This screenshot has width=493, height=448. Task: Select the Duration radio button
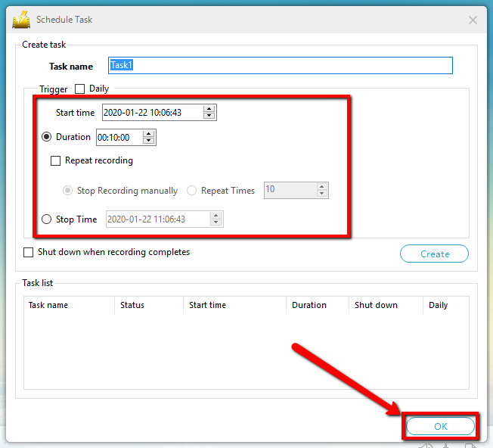click(x=47, y=138)
